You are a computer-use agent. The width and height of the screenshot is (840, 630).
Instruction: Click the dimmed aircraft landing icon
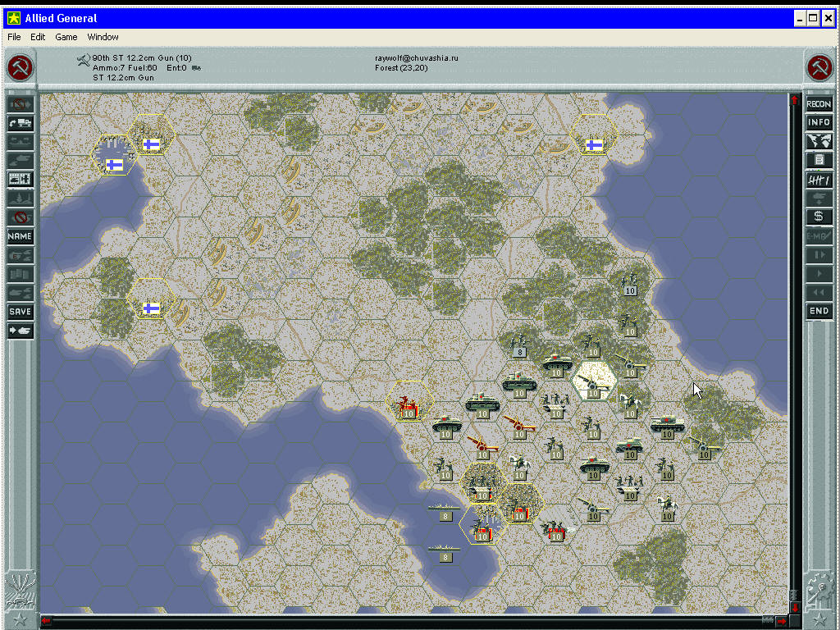[819, 199]
